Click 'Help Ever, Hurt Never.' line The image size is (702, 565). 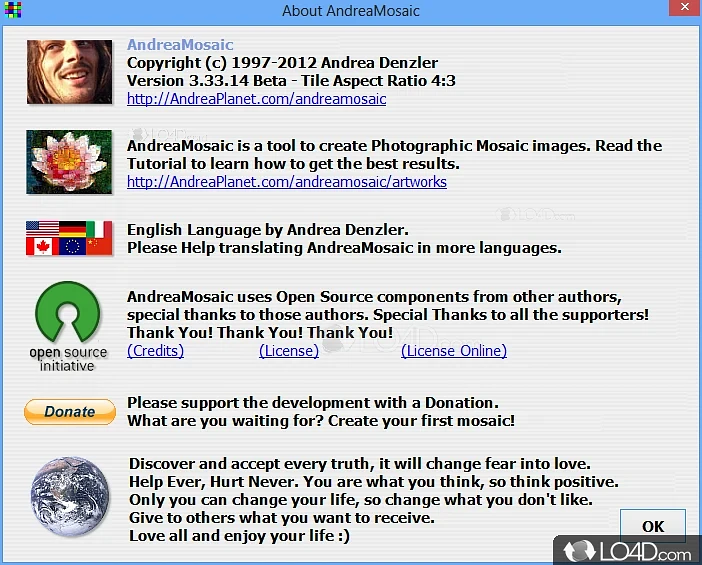[x=374, y=482]
